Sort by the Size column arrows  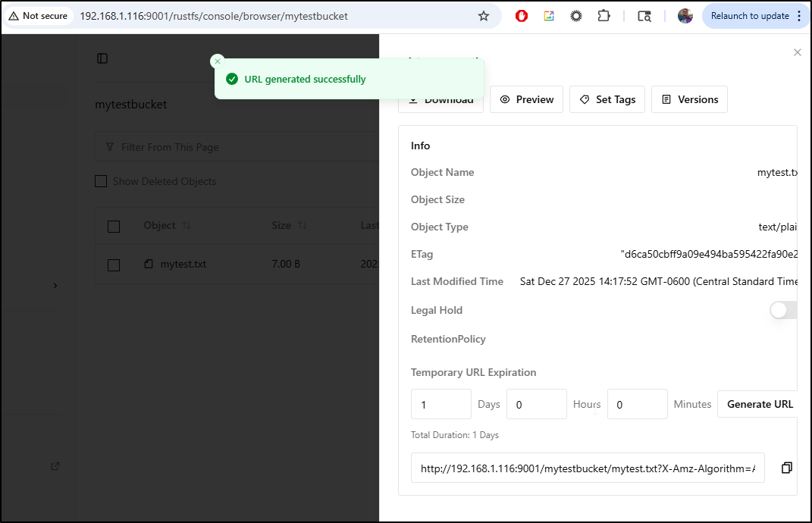[x=303, y=226]
